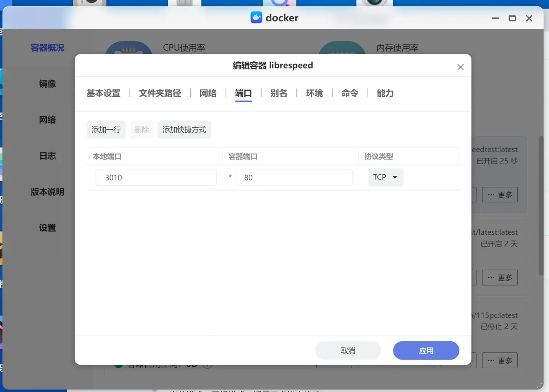Switch to the 基本设置 tab
549x392 pixels.
point(103,93)
